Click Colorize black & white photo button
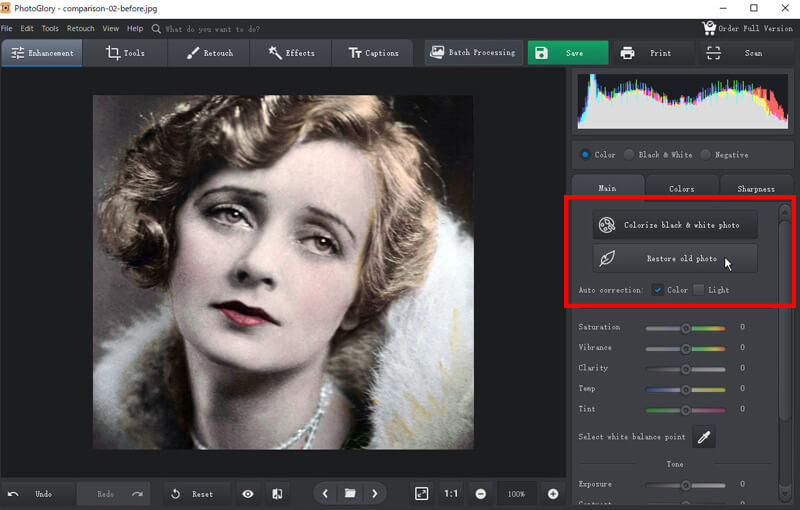Screen dimensions: 800x510 click(x=674, y=225)
